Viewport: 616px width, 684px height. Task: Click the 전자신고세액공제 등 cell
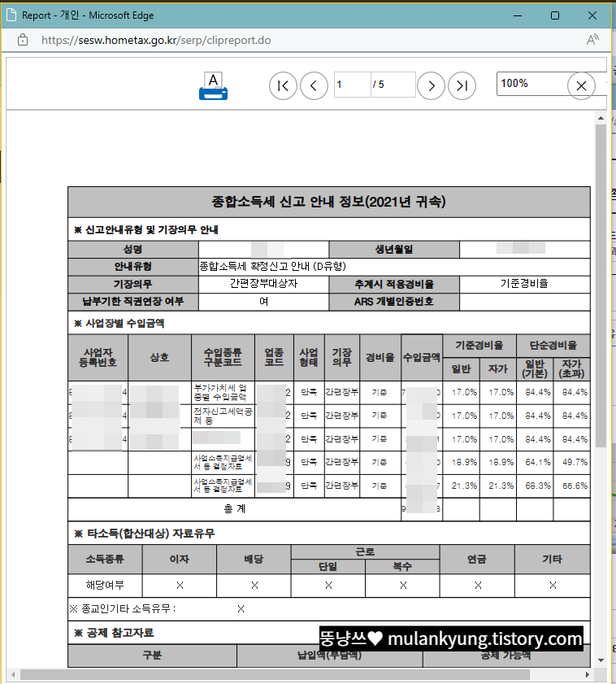223,416
